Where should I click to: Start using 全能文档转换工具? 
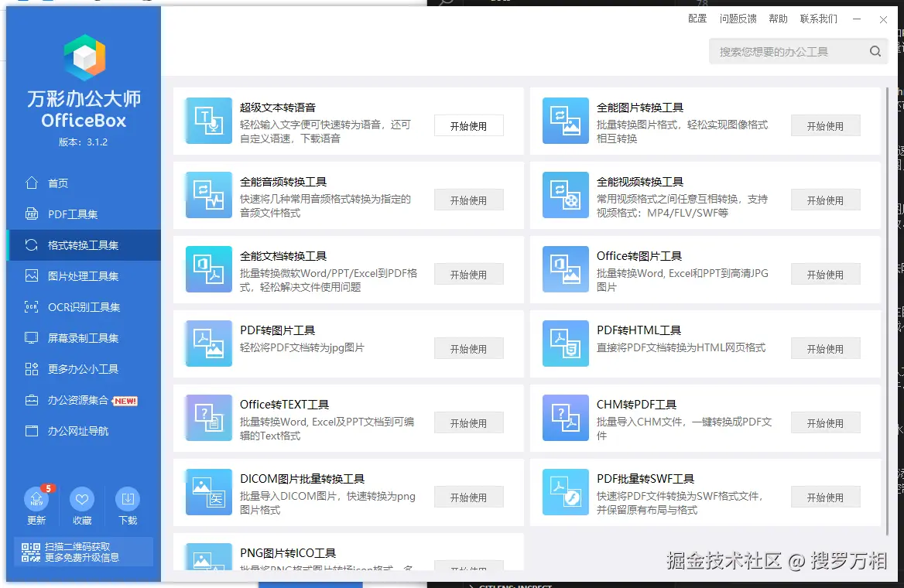(469, 275)
